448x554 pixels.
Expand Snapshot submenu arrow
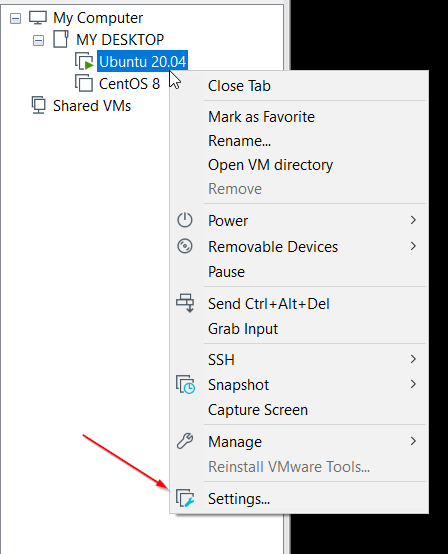tap(413, 384)
